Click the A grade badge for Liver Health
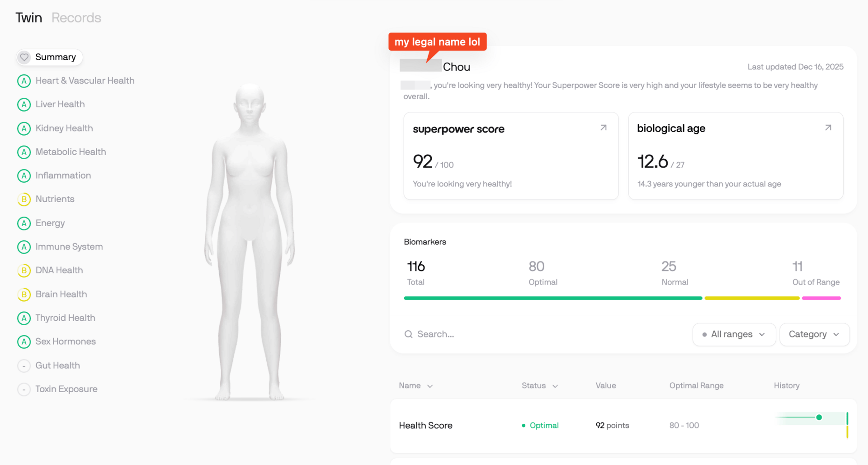 tap(24, 104)
